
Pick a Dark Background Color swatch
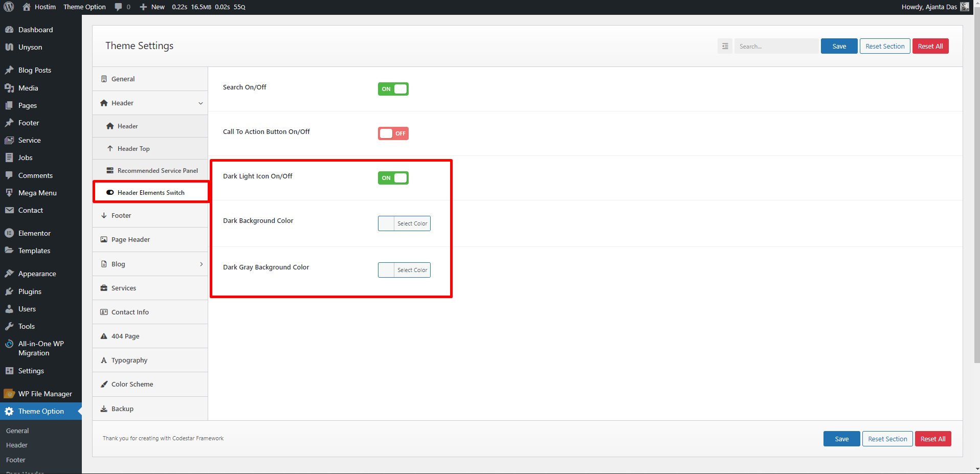point(386,223)
